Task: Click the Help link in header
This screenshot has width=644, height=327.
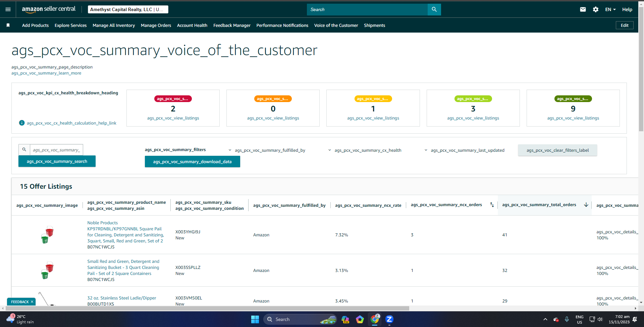Action: pos(627,9)
